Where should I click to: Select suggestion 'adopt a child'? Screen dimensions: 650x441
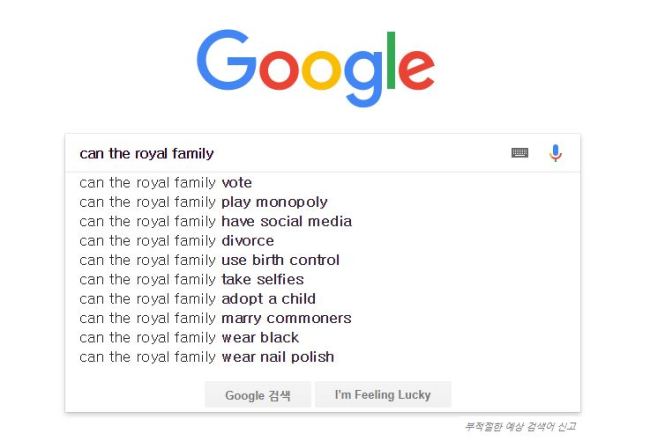point(323,299)
